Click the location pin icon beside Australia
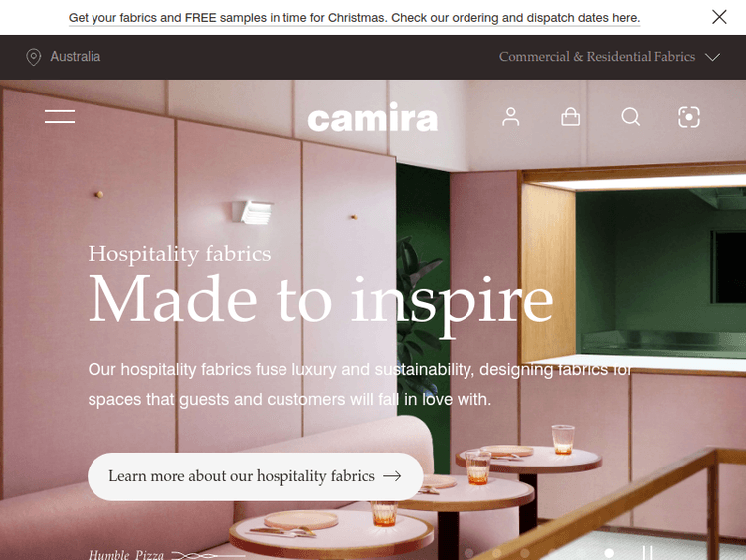The image size is (746, 560). tap(33, 57)
